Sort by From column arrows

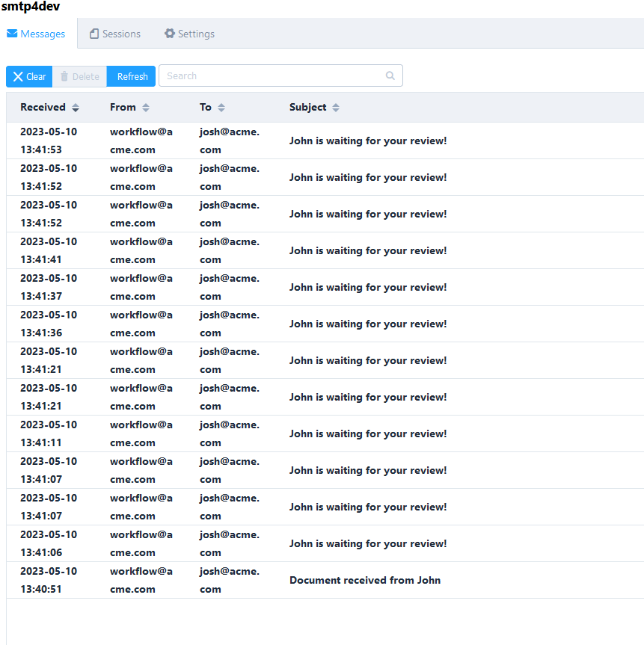pos(146,108)
